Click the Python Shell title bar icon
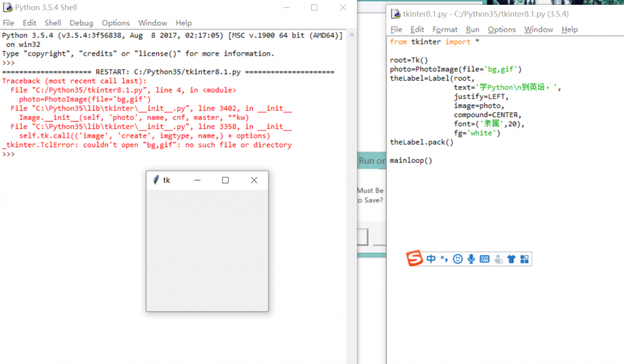The width and height of the screenshot is (624, 364). click(7, 7)
